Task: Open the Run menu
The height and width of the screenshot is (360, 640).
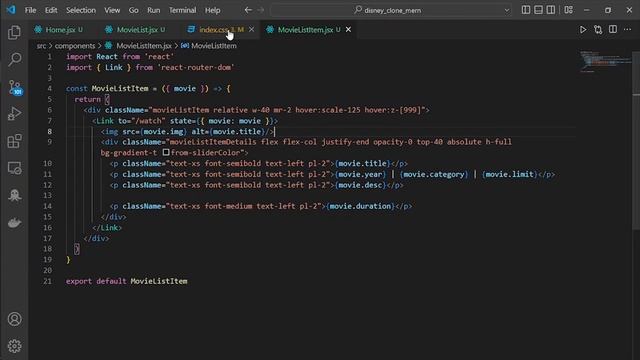Action: coord(153,10)
